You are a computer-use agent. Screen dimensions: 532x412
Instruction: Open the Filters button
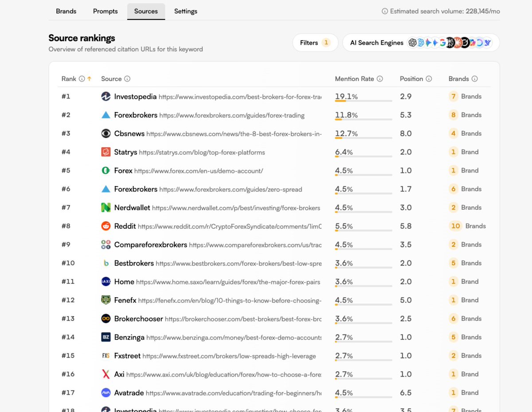click(x=315, y=43)
